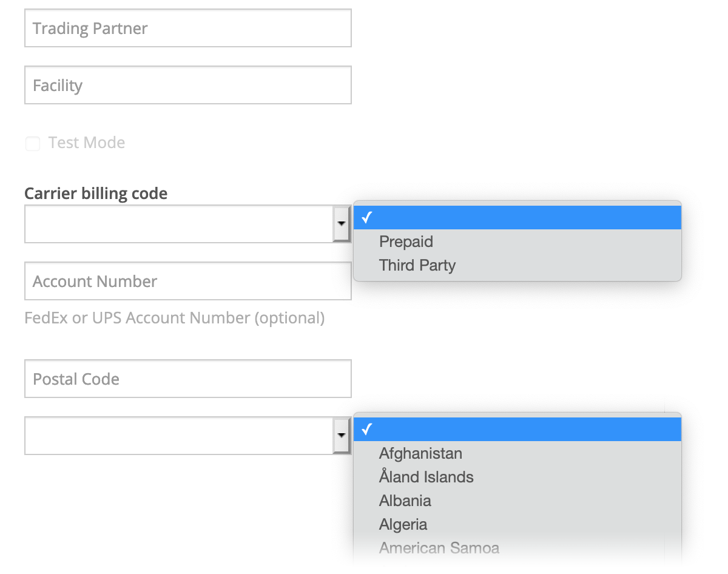Enable the Test Mode checkbox
Viewport: 728px width, 574px height.
click(33, 144)
